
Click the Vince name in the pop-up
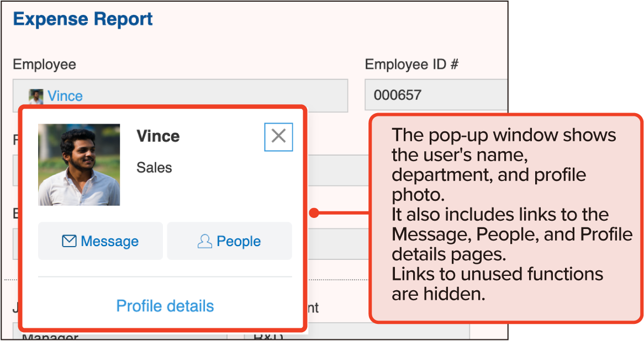click(158, 136)
